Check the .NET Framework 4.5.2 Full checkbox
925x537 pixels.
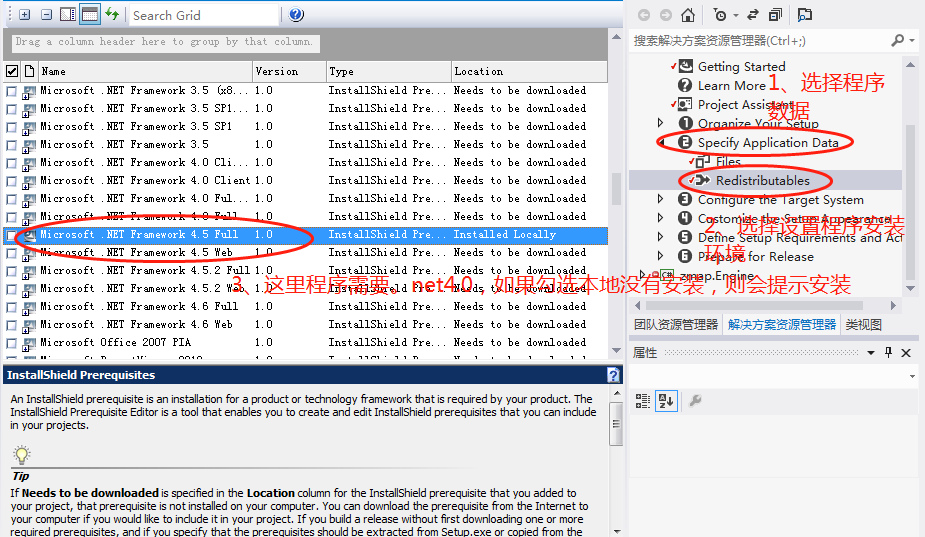coord(11,271)
